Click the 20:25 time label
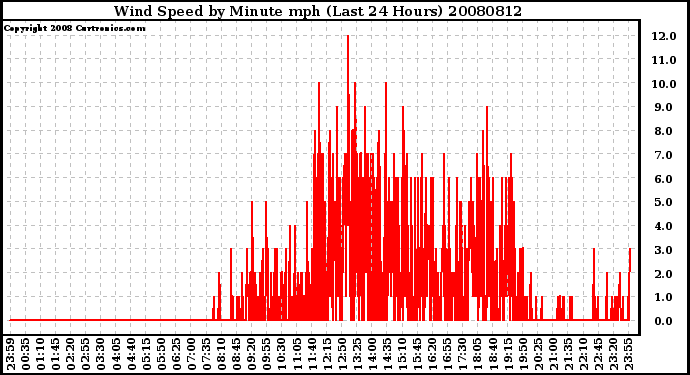 pos(537,355)
